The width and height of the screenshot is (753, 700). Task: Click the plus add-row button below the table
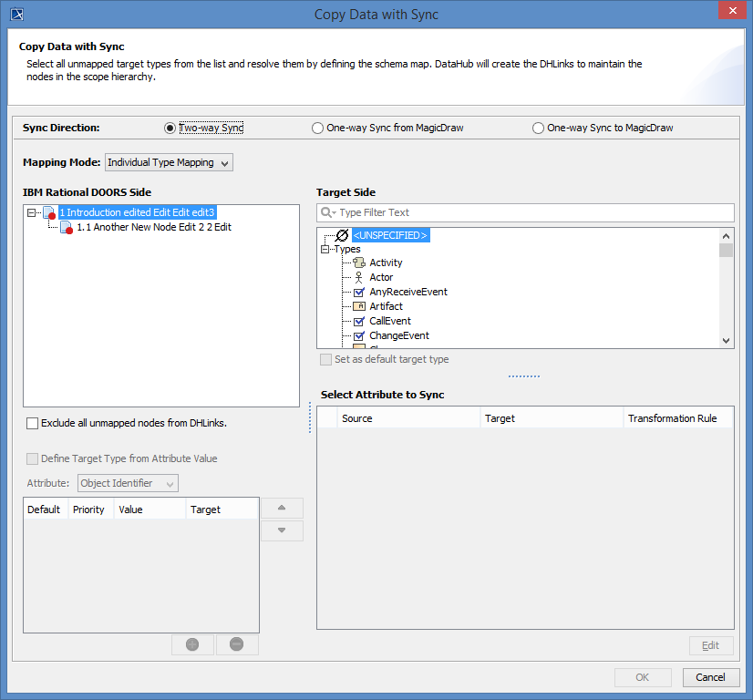pyautogui.click(x=192, y=644)
